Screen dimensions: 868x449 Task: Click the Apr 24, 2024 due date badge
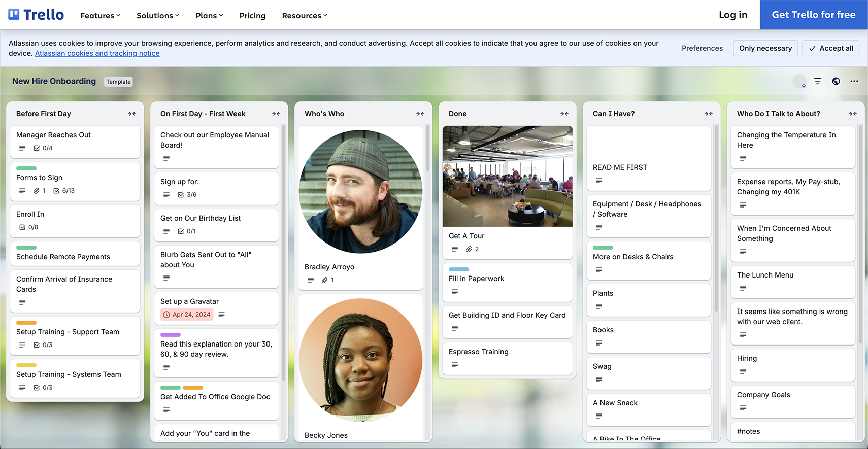tap(187, 315)
